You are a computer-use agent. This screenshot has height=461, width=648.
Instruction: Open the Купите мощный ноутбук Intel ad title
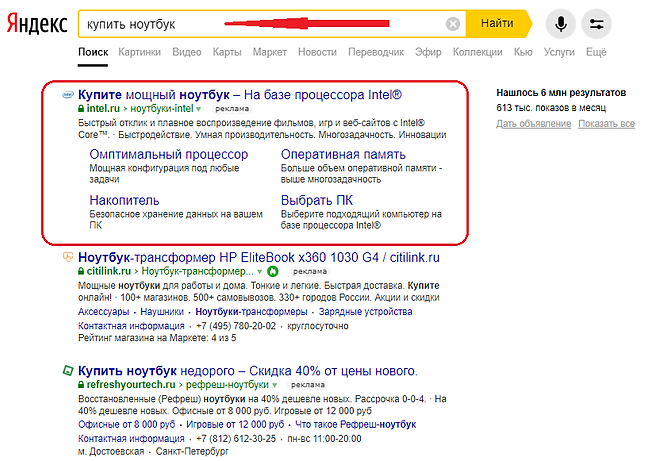[240, 95]
